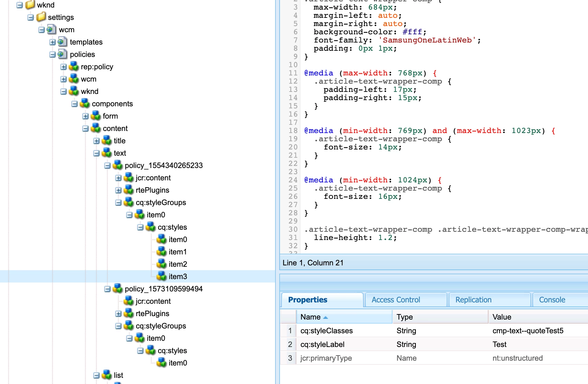
Task: Expand the title node
Action: (x=96, y=141)
